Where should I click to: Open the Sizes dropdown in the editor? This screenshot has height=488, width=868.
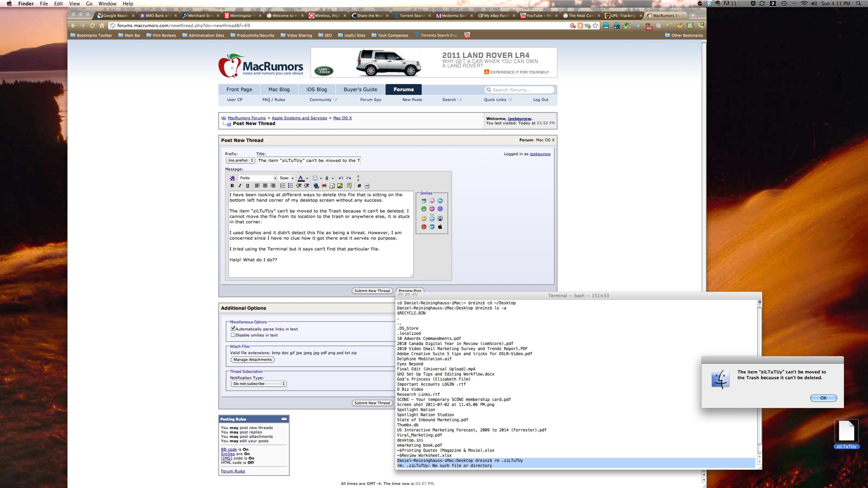(286, 178)
